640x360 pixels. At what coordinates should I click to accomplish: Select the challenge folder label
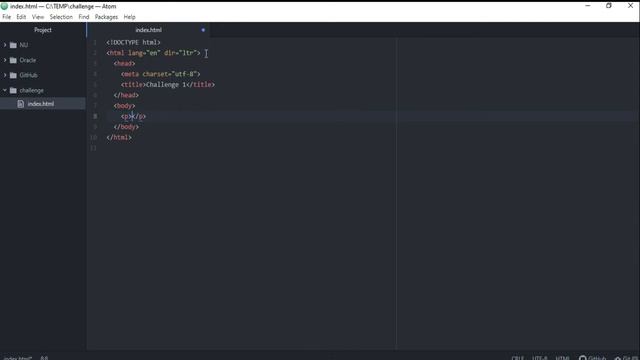point(31,90)
